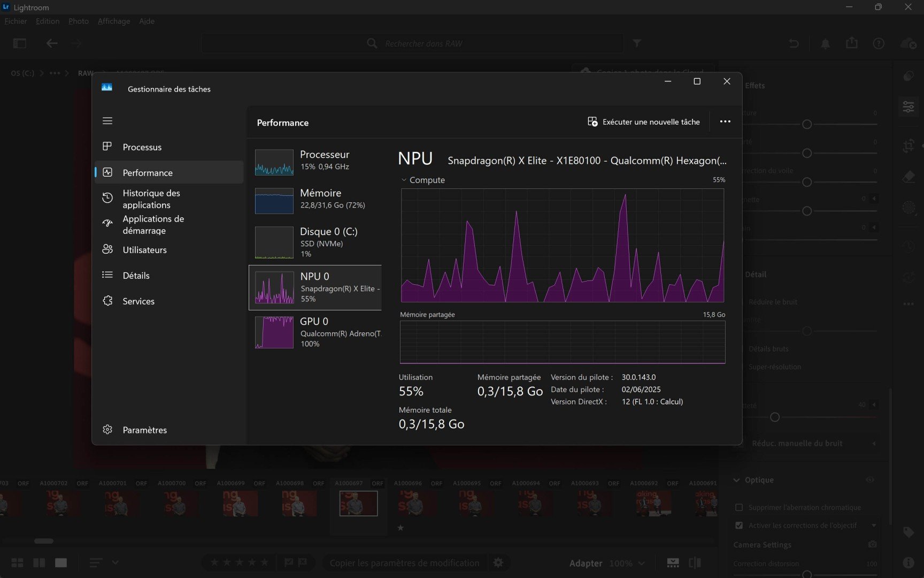
Task: Select the Healing eraser tool
Action: click(908, 177)
